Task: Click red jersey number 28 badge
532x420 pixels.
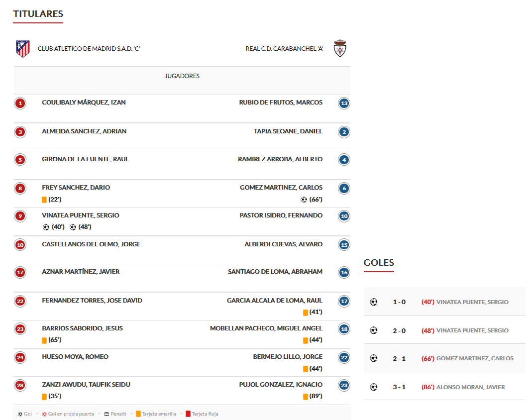Action: click(20, 385)
